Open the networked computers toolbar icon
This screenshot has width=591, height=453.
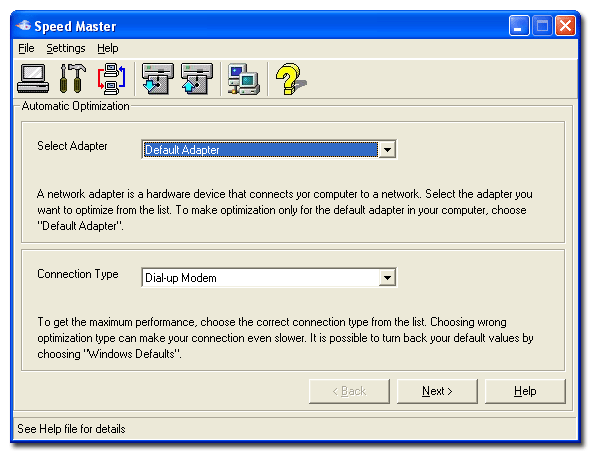(x=244, y=78)
